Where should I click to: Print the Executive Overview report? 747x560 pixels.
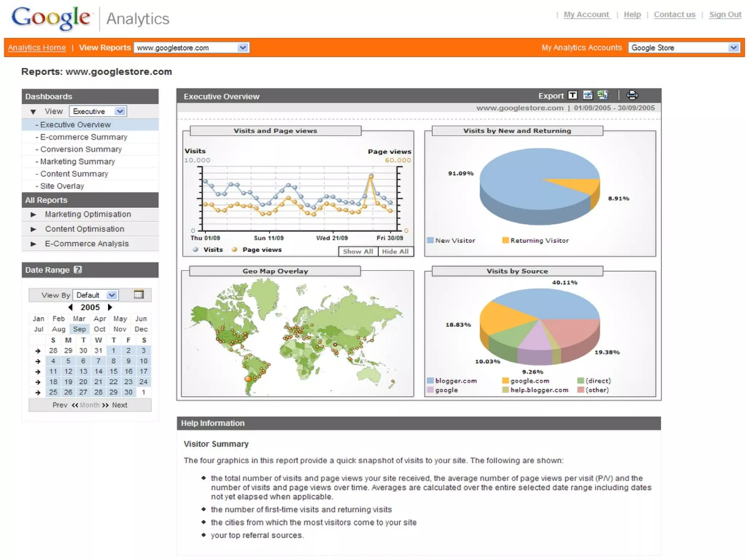632,96
